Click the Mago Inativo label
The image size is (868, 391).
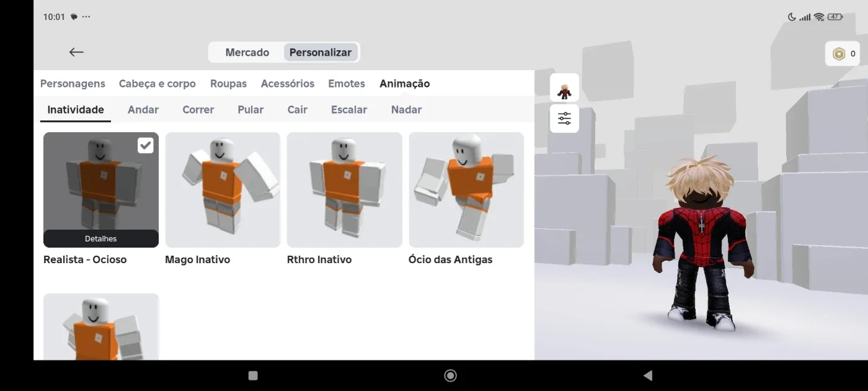click(x=197, y=259)
